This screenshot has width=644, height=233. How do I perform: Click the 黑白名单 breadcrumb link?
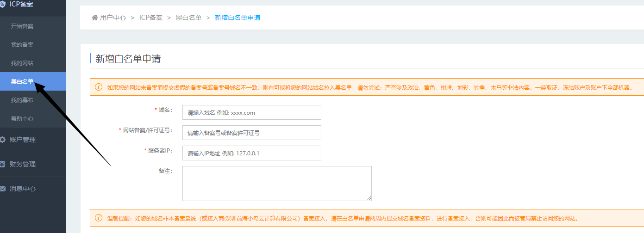(188, 18)
